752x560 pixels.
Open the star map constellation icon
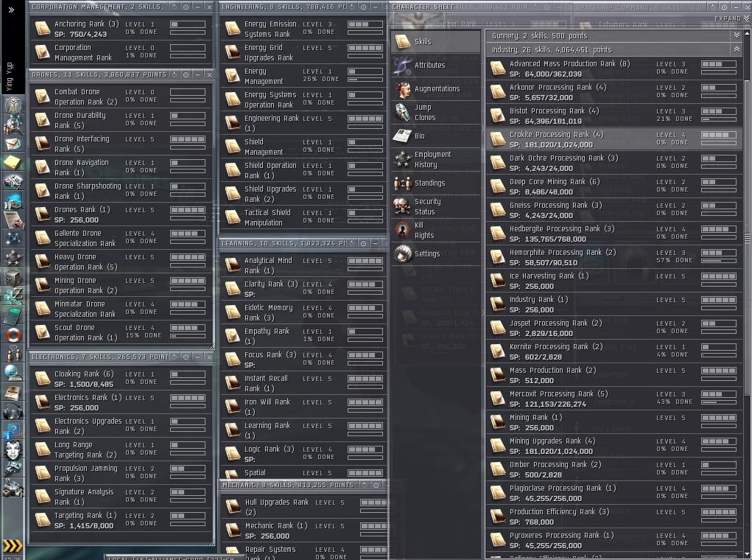[13, 239]
